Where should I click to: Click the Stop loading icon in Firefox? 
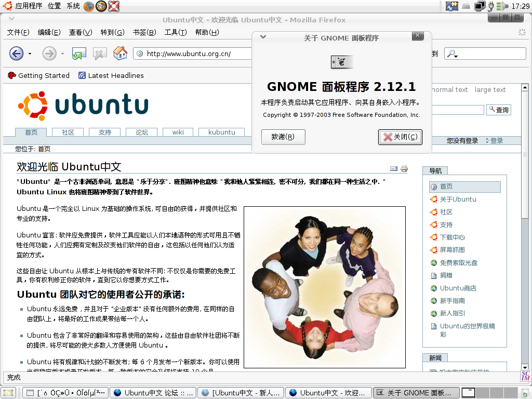99,54
